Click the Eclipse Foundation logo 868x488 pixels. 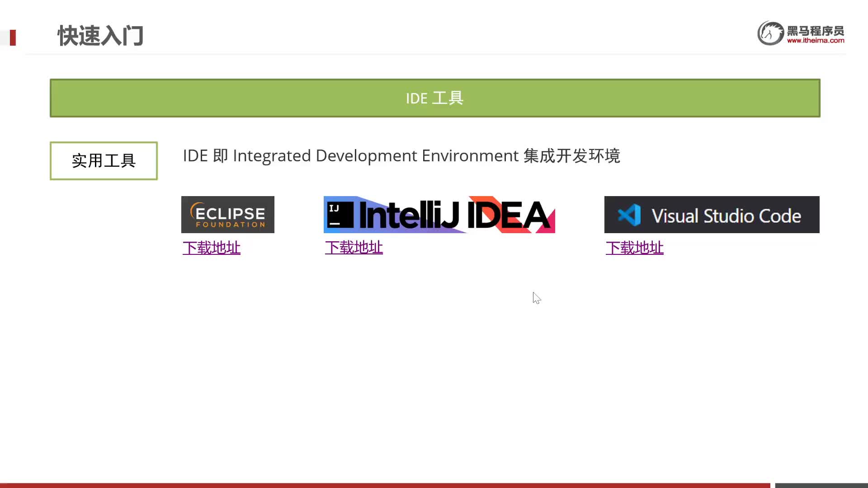(x=228, y=215)
